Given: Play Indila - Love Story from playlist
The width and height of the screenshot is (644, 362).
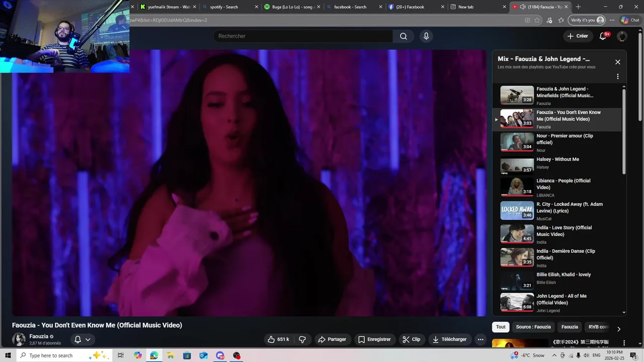Looking at the screenshot, I should coord(557,234).
